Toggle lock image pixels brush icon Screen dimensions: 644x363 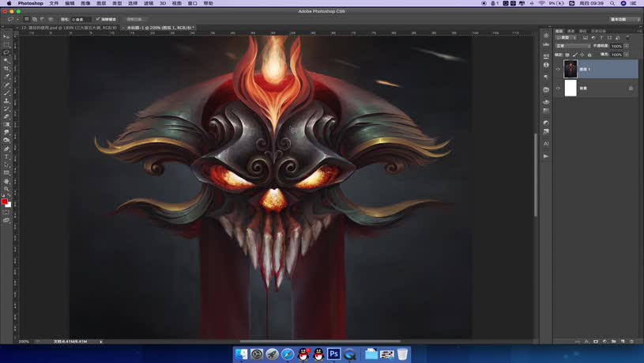[574, 55]
